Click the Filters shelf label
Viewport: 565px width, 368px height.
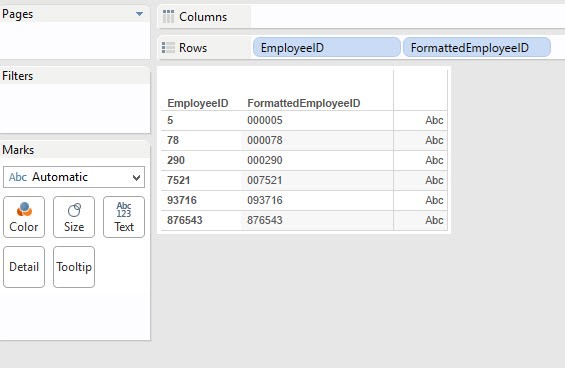[17, 76]
